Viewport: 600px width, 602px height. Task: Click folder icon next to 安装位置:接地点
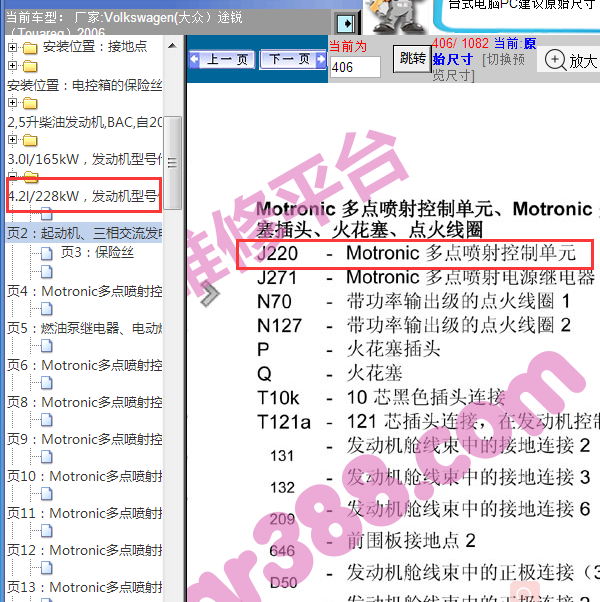coord(30,48)
